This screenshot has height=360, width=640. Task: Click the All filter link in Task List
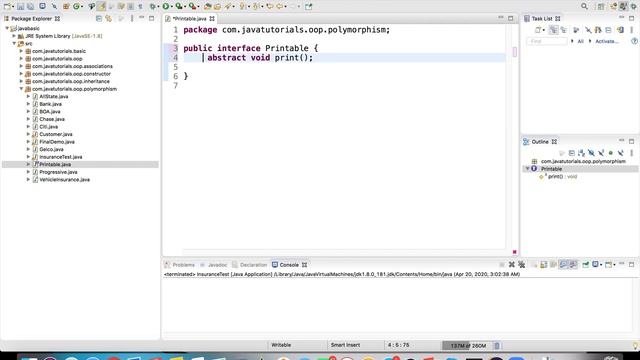click(580, 41)
